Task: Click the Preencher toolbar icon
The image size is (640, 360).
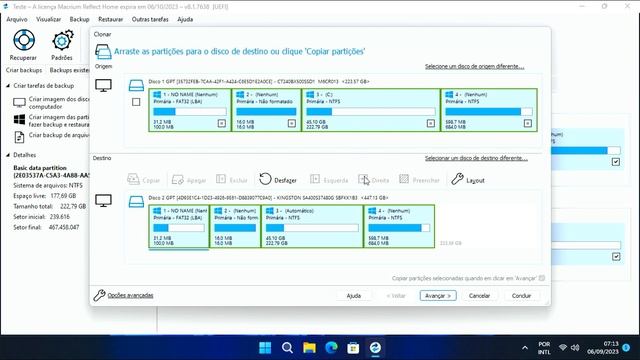Action: coord(404,179)
